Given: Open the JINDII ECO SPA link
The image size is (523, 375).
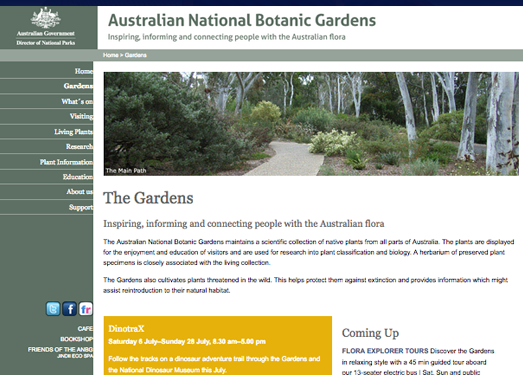Looking at the screenshot, I should click(75, 356).
